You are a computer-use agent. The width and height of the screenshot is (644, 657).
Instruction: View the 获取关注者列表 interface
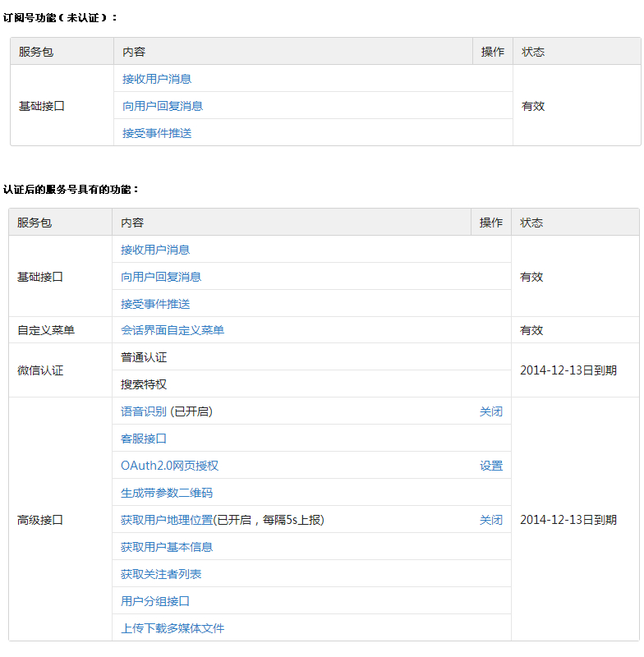pyautogui.click(x=161, y=574)
